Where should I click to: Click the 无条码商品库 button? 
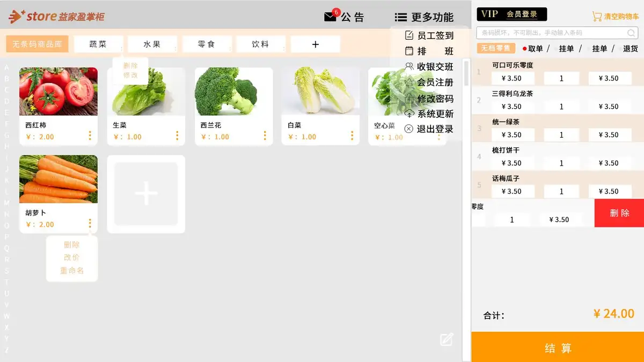[38, 44]
